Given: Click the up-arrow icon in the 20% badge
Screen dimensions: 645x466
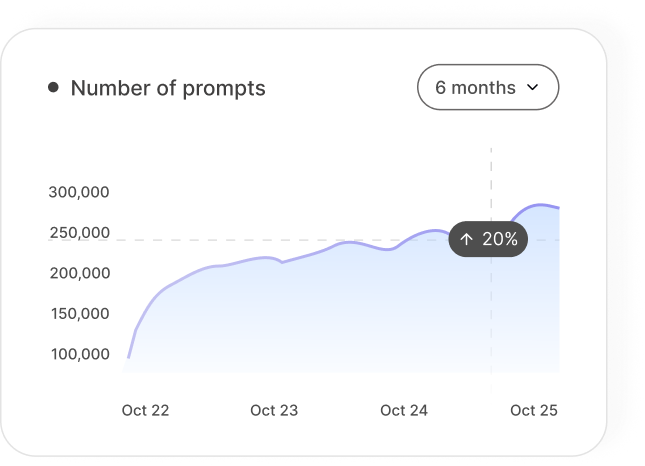Looking at the screenshot, I should click(x=466, y=239).
